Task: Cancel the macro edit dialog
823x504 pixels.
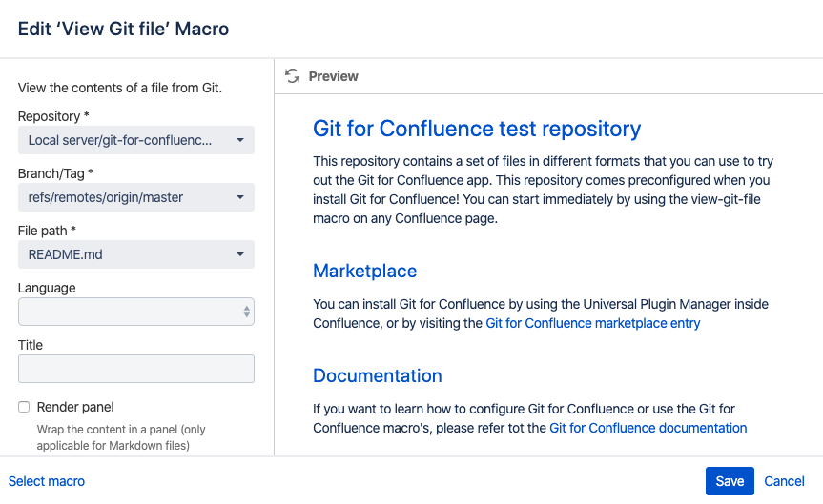Action: click(x=784, y=481)
